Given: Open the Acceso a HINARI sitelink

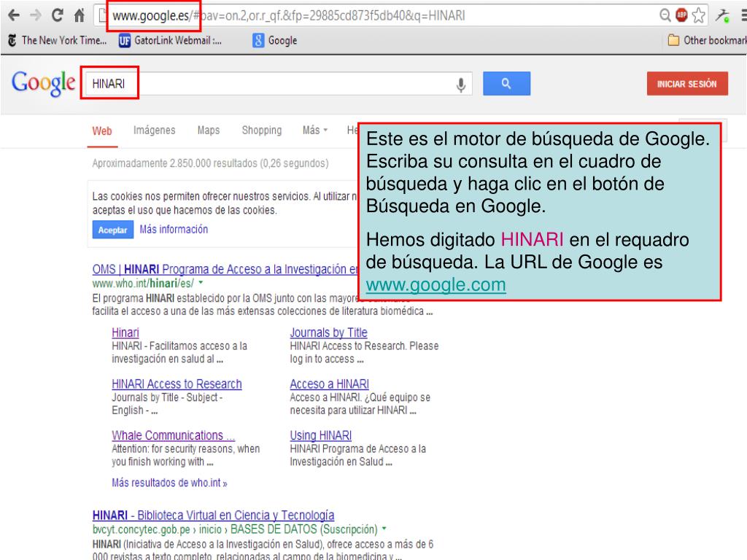Looking at the screenshot, I should [330, 384].
